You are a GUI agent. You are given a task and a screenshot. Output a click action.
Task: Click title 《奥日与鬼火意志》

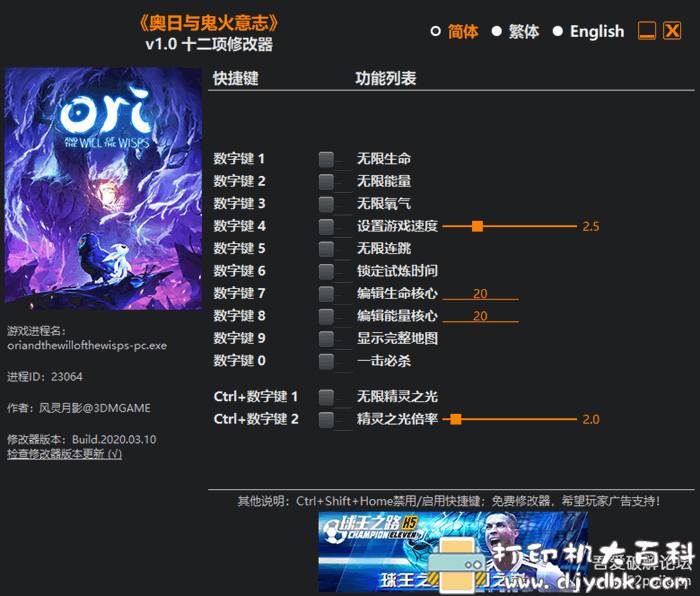tap(209, 23)
